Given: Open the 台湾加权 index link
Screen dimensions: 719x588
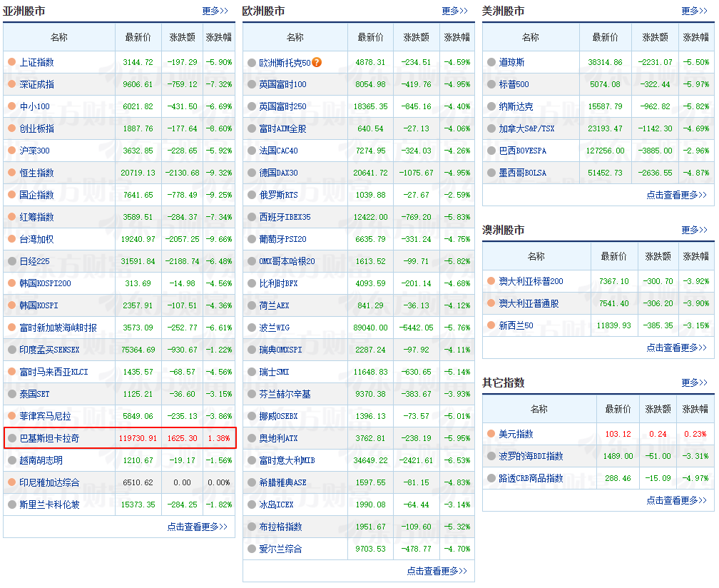Looking at the screenshot, I should point(36,240).
